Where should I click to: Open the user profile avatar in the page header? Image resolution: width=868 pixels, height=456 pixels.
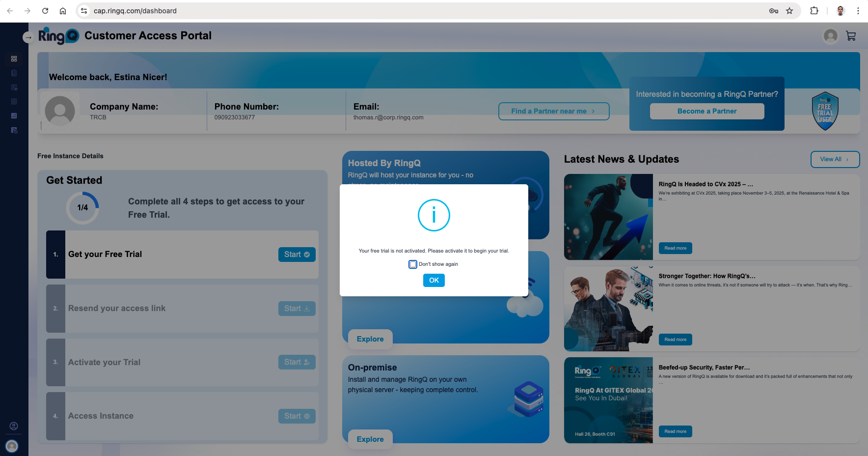tap(830, 36)
